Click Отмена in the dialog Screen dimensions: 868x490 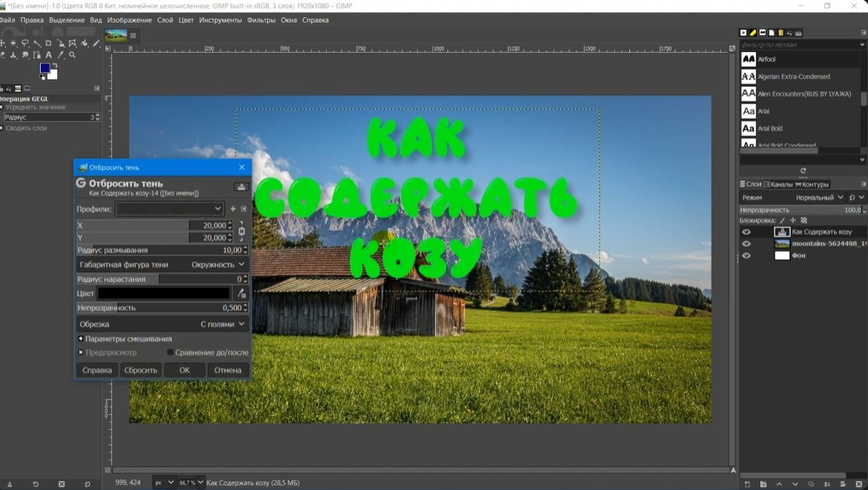tap(227, 370)
